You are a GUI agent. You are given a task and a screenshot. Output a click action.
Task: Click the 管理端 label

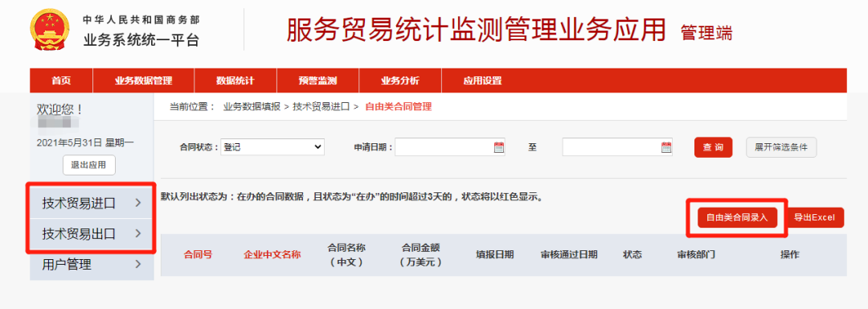point(706,33)
